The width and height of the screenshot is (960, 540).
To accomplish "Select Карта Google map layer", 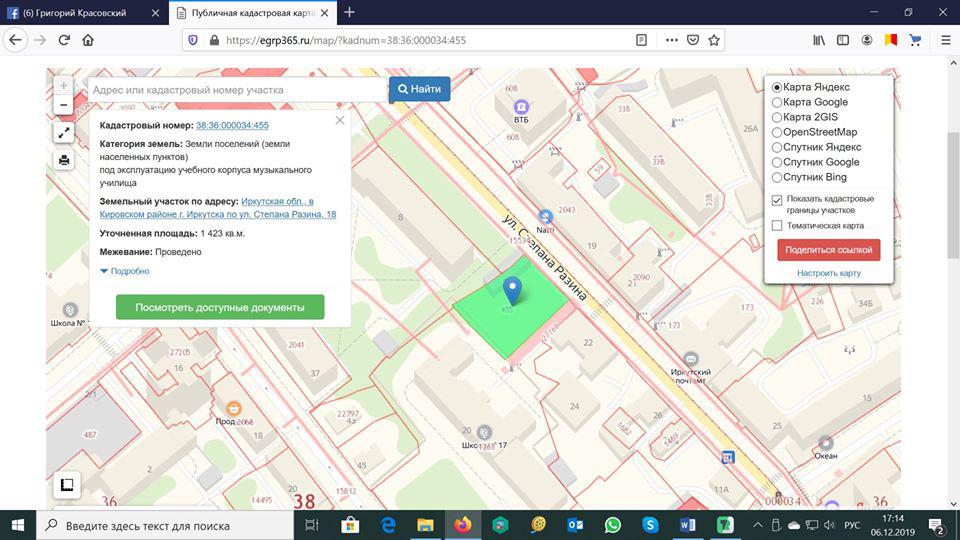I will (777, 102).
